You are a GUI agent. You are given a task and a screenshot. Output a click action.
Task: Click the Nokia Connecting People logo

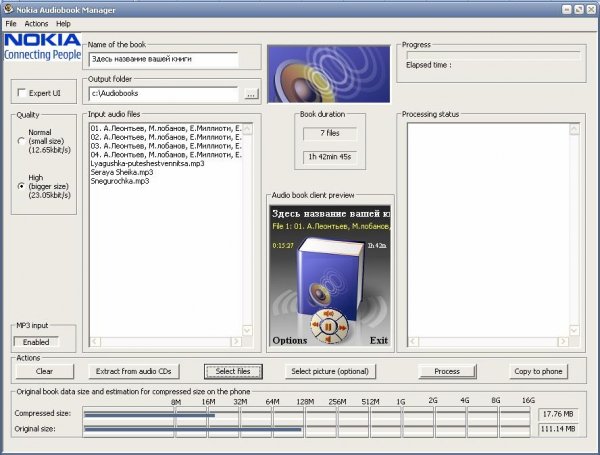[42, 47]
